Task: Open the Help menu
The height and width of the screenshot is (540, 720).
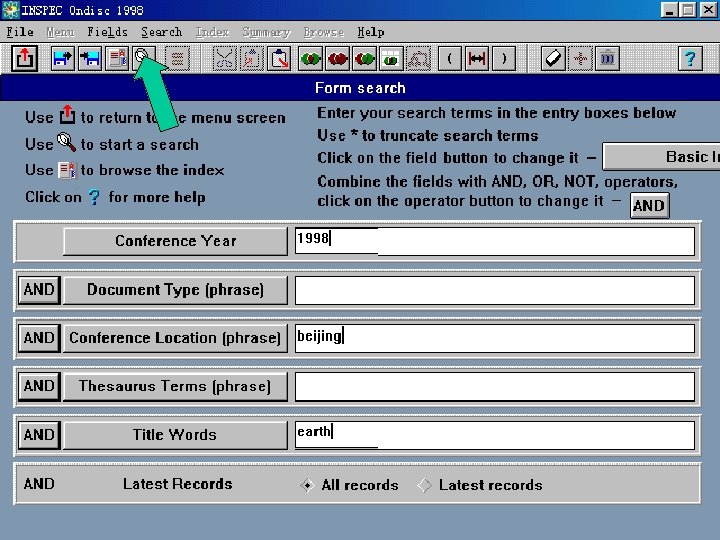Action: click(x=371, y=32)
